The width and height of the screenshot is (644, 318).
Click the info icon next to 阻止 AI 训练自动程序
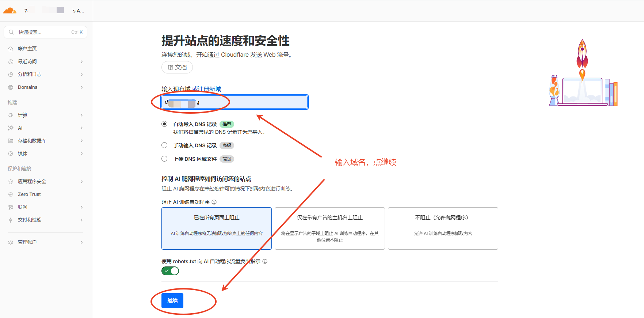click(x=214, y=202)
